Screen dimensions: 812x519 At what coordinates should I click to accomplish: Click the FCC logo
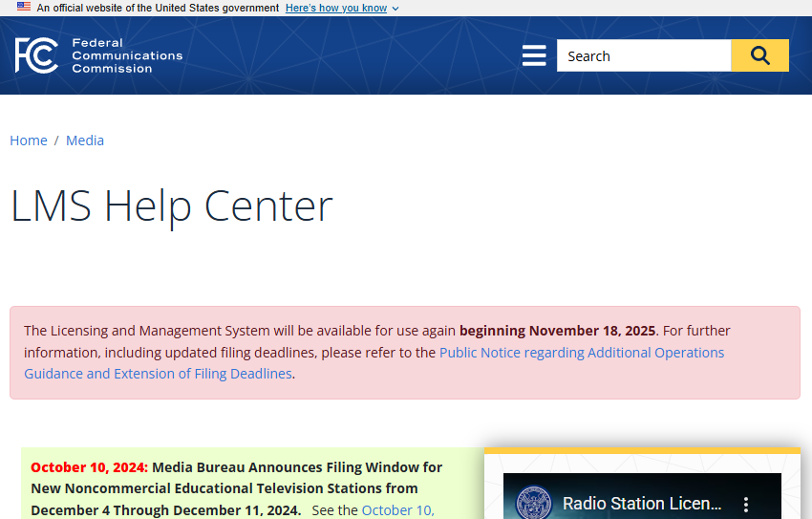click(x=36, y=55)
